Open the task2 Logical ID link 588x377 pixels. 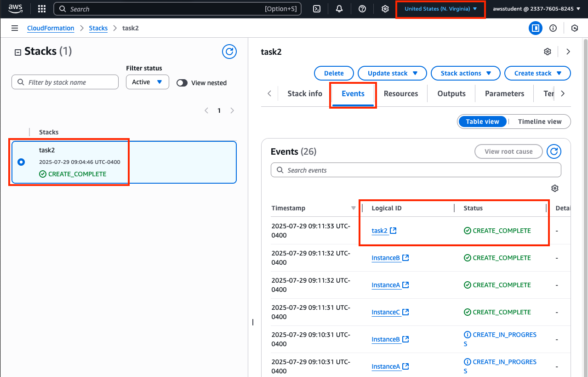380,231
